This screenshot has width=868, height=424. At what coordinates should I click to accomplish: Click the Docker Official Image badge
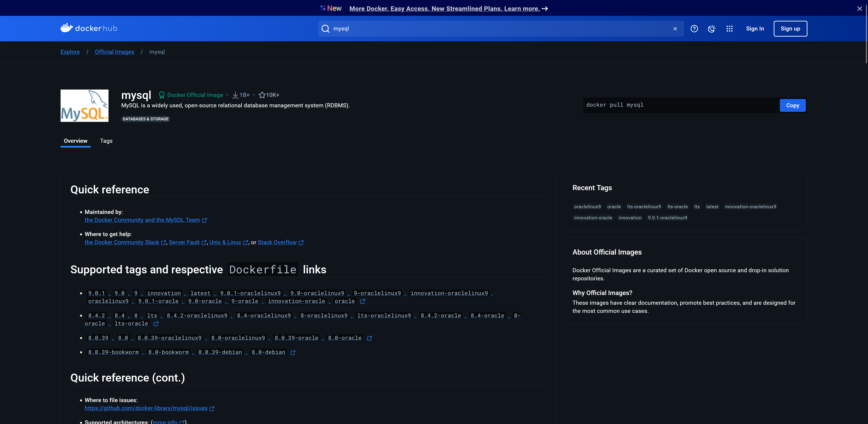click(x=191, y=95)
